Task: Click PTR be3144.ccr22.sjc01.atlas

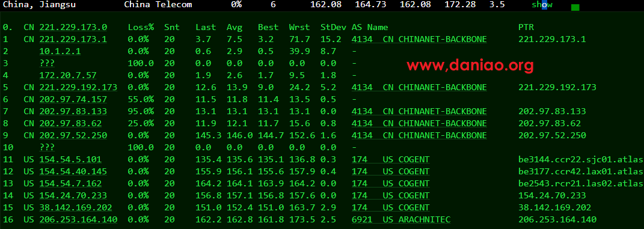Action: click(581, 159)
